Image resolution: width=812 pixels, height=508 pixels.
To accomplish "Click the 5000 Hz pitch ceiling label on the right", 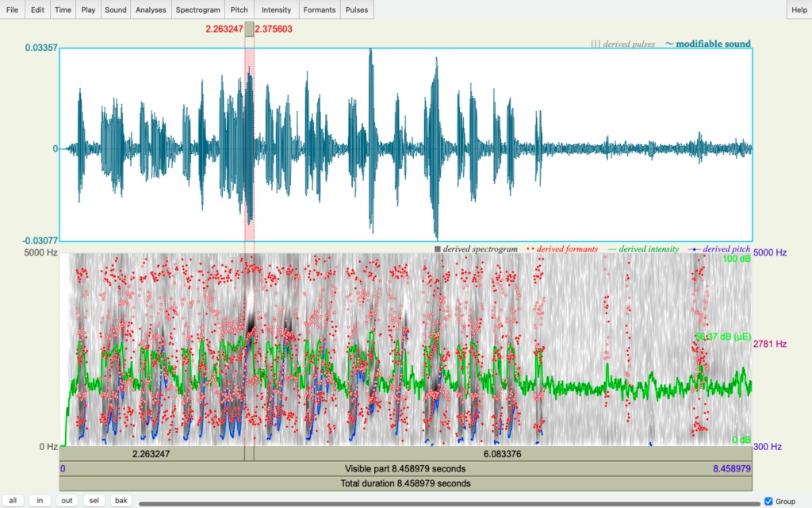I will tap(770, 252).
